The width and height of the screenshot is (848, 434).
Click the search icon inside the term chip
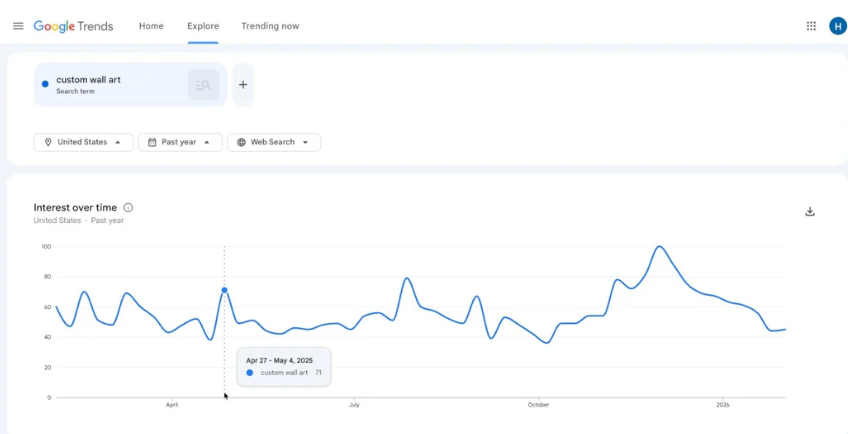[203, 85]
